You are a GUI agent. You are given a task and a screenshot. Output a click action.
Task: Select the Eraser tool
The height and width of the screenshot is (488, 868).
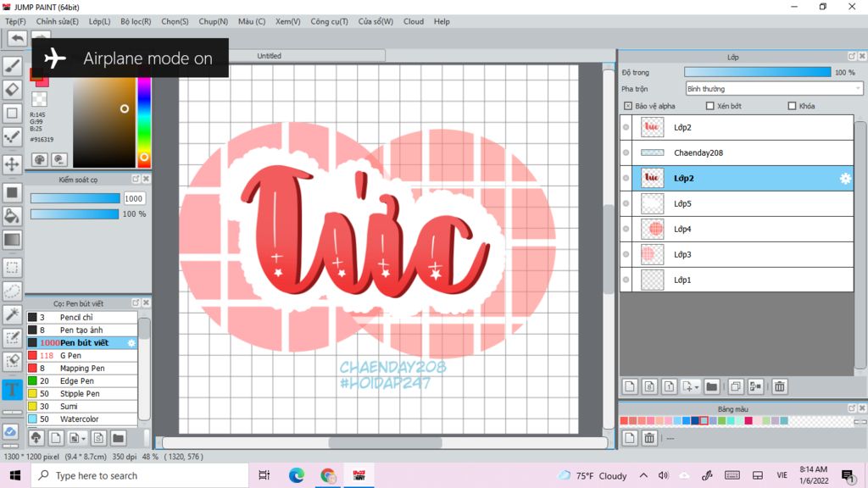12,89
